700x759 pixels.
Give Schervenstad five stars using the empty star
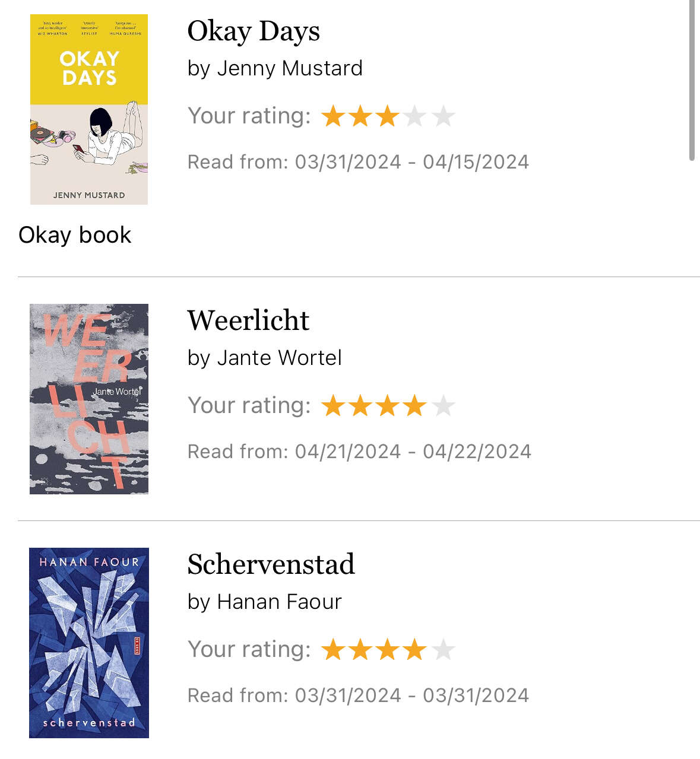tap(443, 650)
